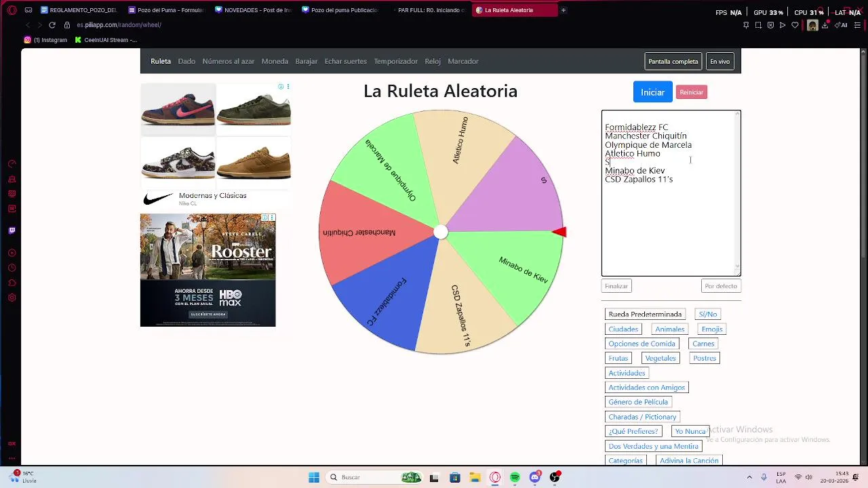Click Opera GX taskbar icon

coord(495,477)
